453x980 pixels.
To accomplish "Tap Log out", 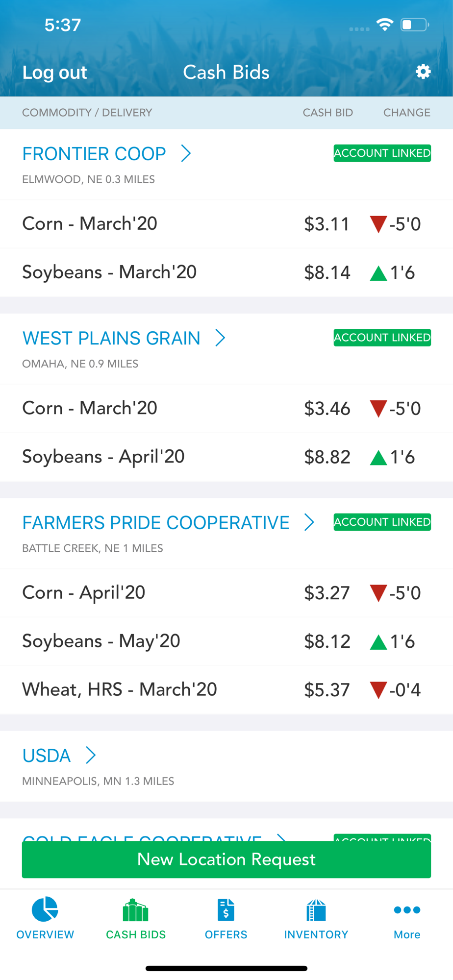I will point(54,73).
